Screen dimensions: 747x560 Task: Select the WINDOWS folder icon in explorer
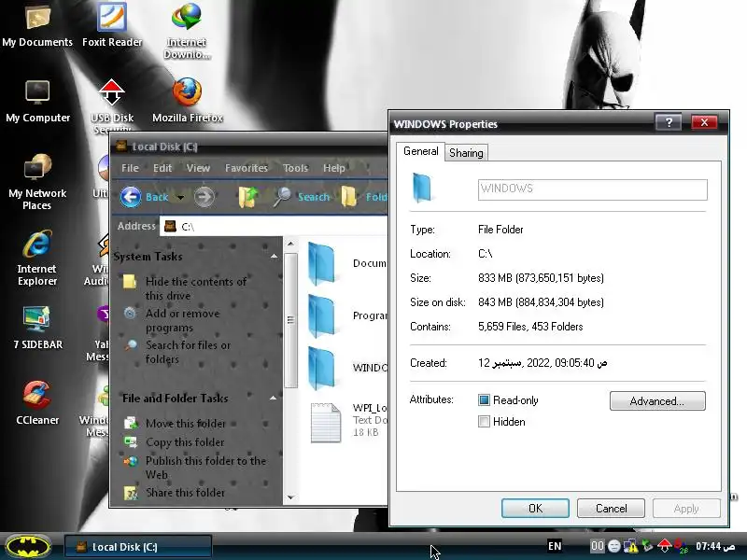coord(321,368)
